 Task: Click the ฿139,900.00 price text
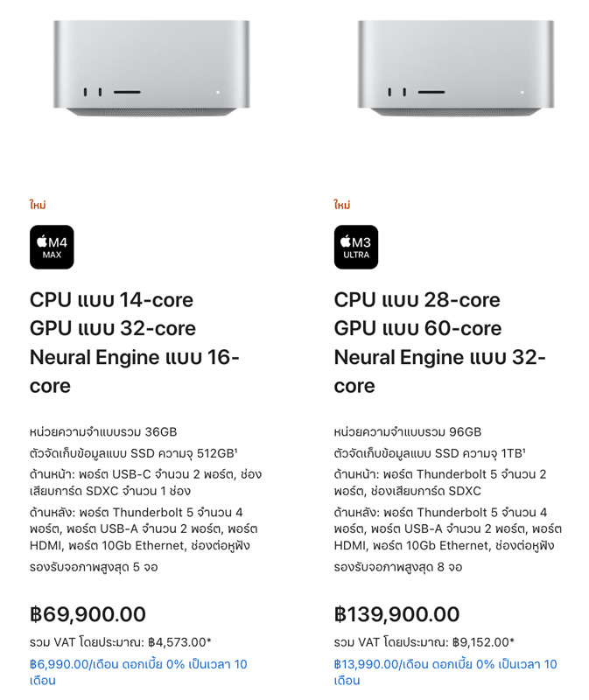point(397,614)
